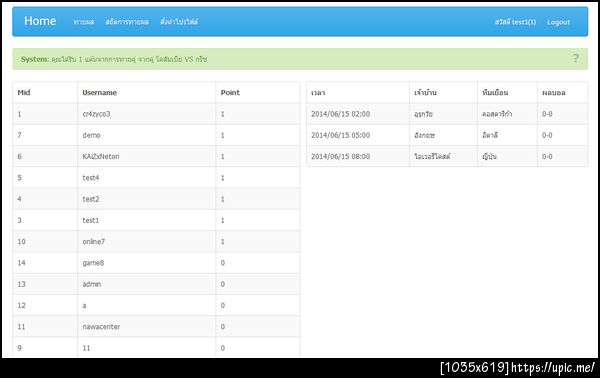Click the username 'a' in row Mid 12
Image resolution: width=600 pixels, height=378 pixels.
pyautogui.click(x=84, y=306)
